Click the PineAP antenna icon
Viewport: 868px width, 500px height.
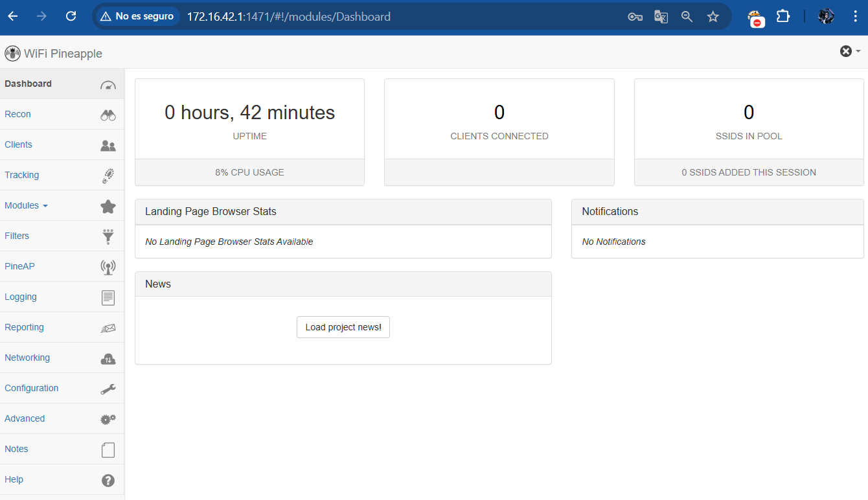coord(108,267)
